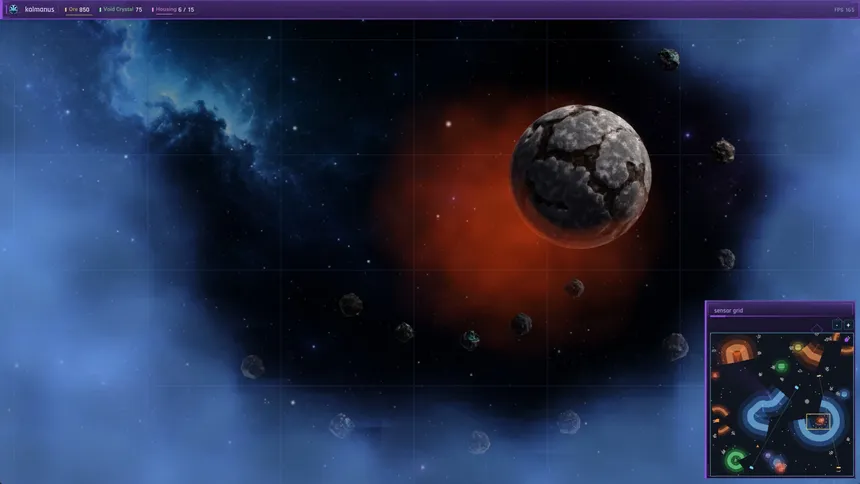The width and height of the screenshot is (860, 484).
Task: Select the kalmanus player name
Action: click(39, 9)
